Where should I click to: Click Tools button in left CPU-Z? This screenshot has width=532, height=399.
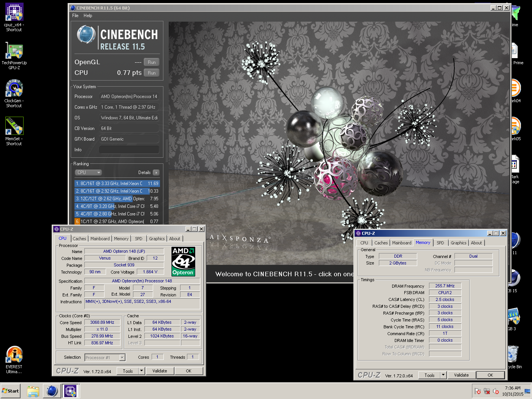[x=128, y=371]
